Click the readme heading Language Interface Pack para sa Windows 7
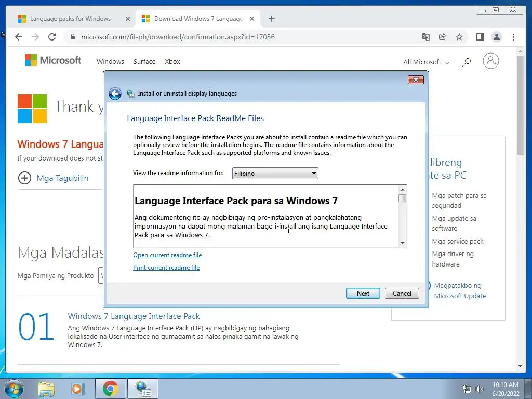 coord(236,201)
